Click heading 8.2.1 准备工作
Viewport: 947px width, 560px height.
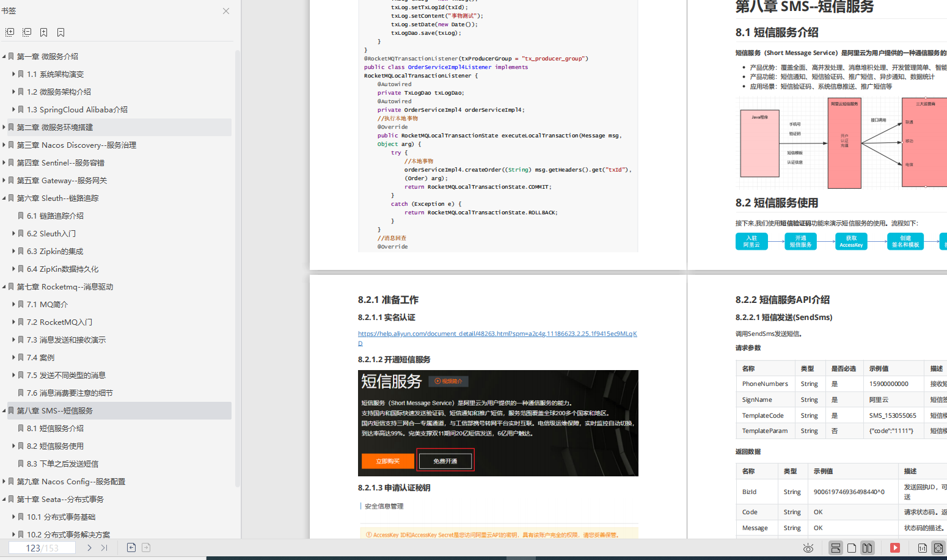[x=388, y=300]
